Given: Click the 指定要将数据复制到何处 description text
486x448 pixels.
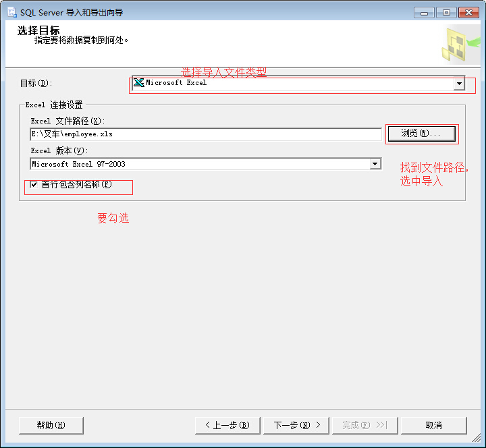Looking at the screenshot, I should 81,40.
